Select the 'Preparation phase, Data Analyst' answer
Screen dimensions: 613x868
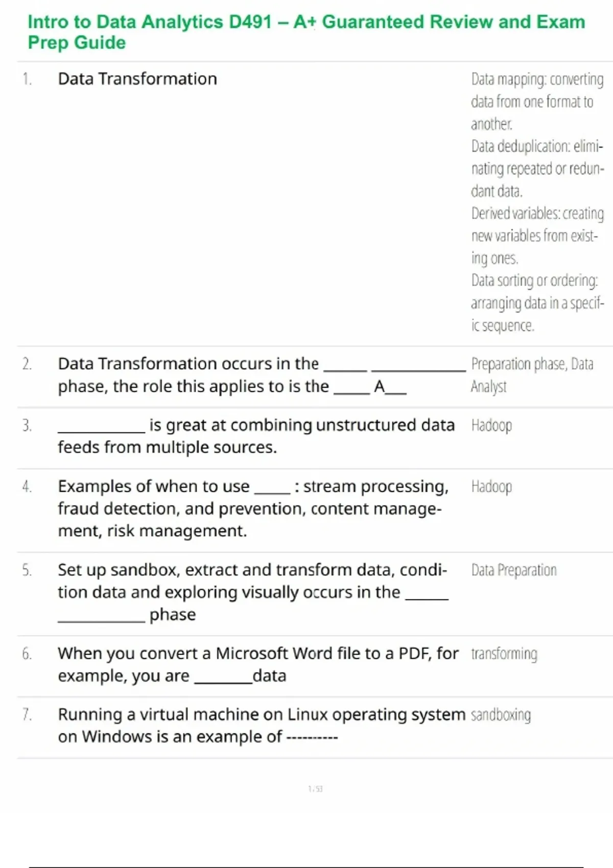(x=531, y=375)
